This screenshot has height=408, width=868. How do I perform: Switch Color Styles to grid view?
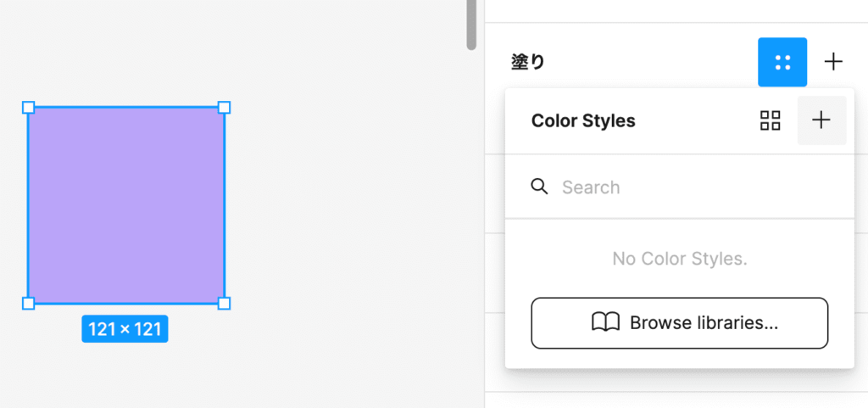pyautogui.click(x=770, y=120)
